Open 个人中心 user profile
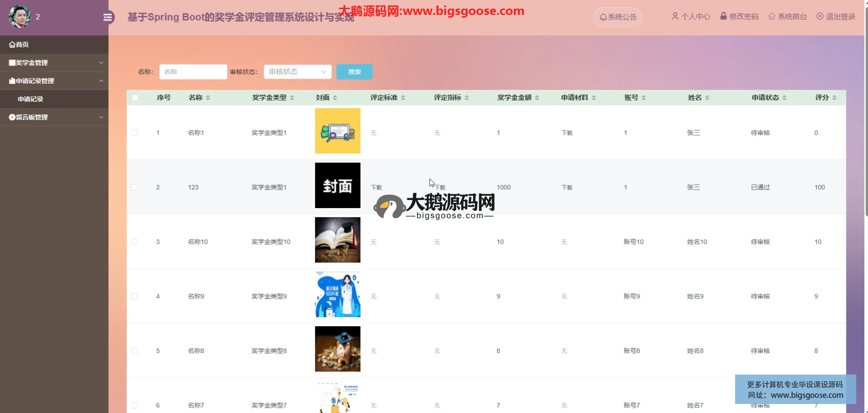Viewport: 868px width, 413px height. [x=691, y=17]
